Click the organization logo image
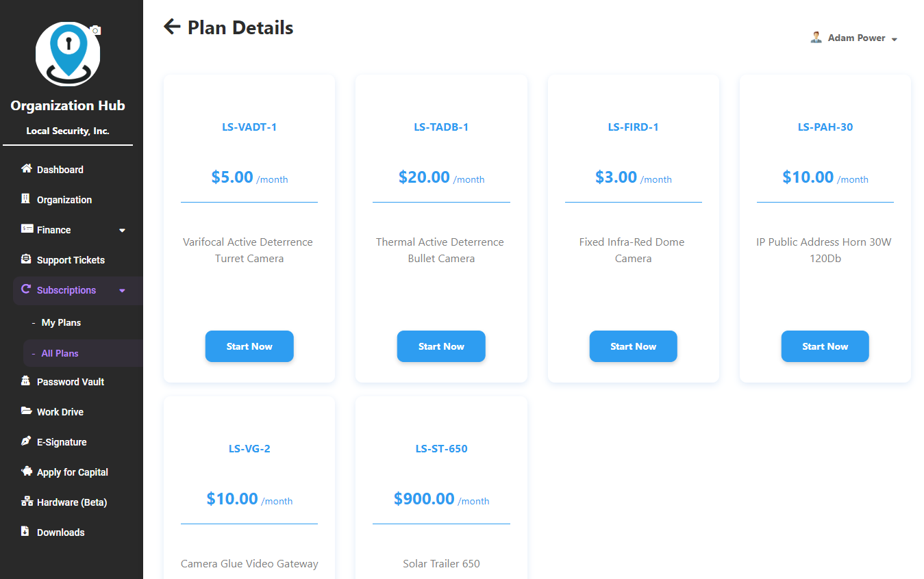The width and height of the screenshot is (924, 579). [x=67, y=53]
